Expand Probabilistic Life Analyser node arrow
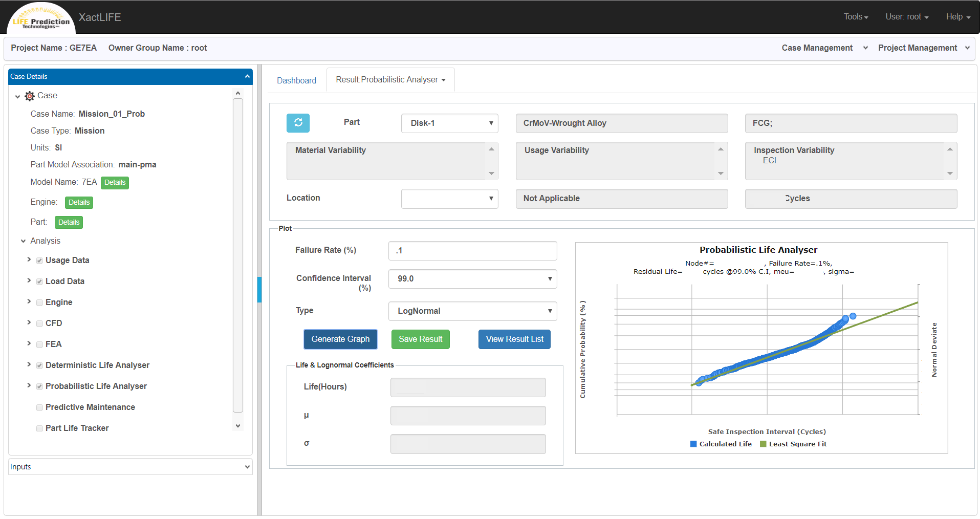The height and width of the screenshot is (519, 980). click(x=29, y=385)
